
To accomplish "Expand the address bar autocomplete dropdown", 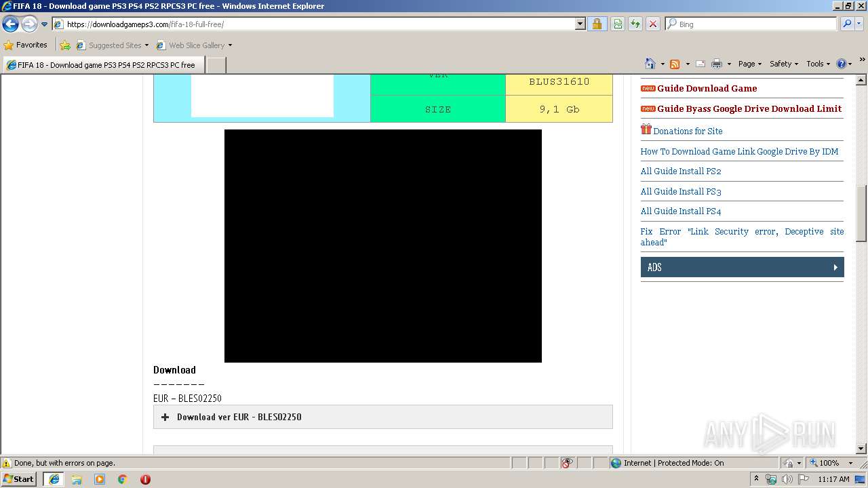I will (x=580, y=24).
